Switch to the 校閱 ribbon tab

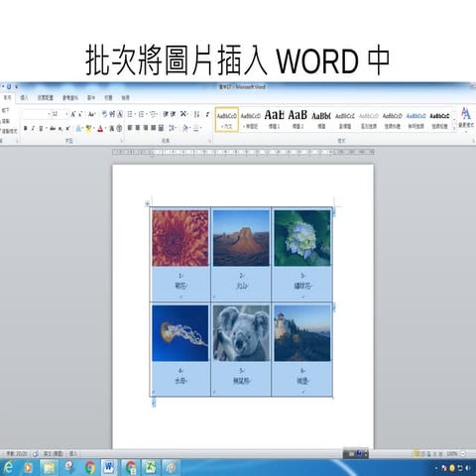click(x=108, y=98)
